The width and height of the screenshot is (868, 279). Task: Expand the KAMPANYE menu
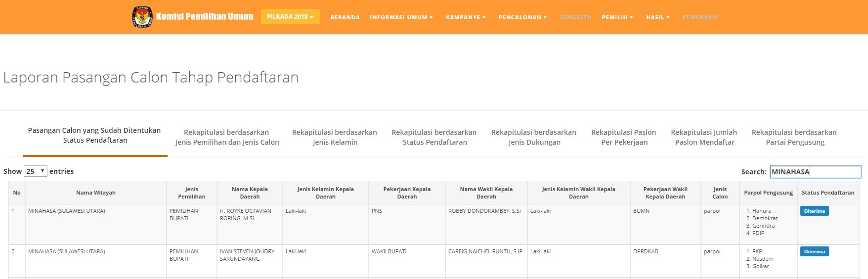[466, 17]
